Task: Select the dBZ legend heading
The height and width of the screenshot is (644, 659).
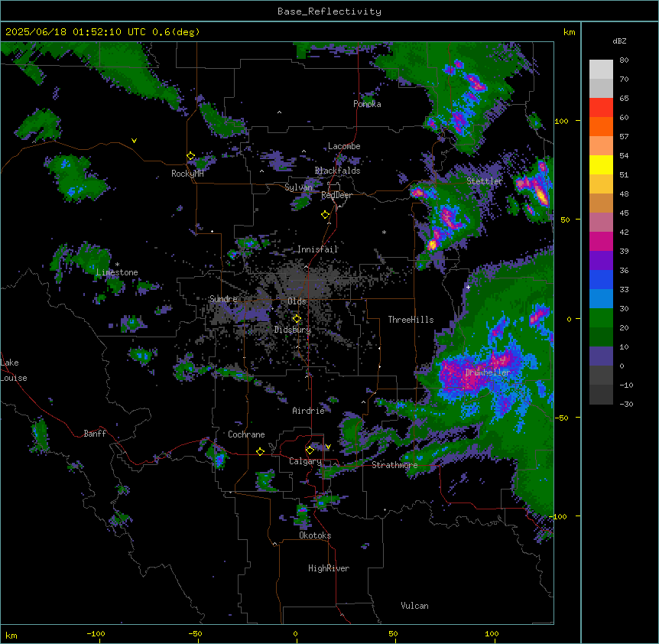Action: [619, 41]
